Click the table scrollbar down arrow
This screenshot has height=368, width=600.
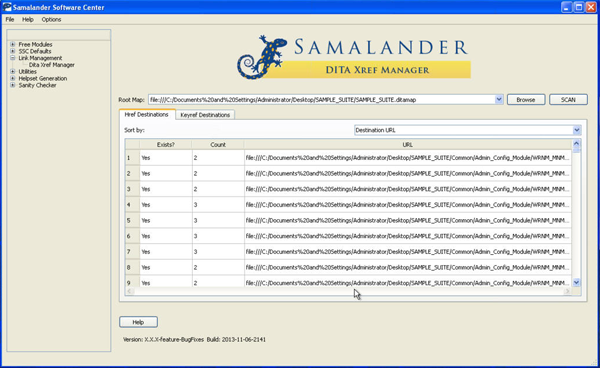pyautogui.click(x=576, y=283)
